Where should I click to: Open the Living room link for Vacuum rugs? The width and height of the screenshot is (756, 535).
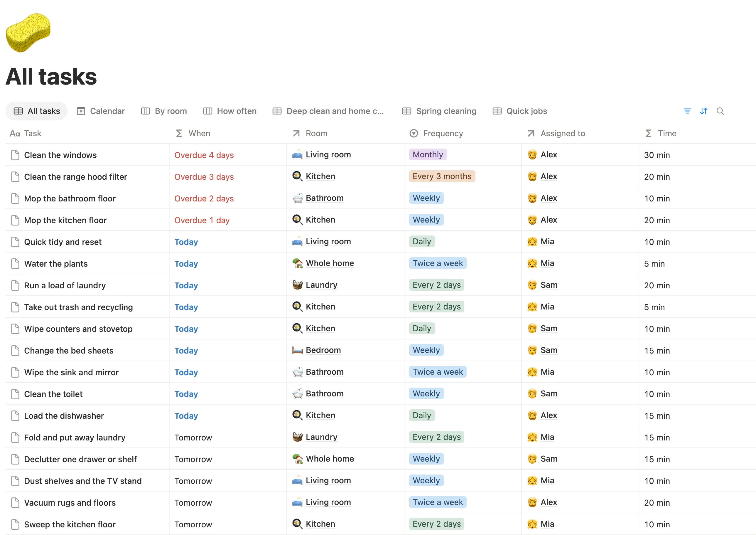(x=328, y=502)
